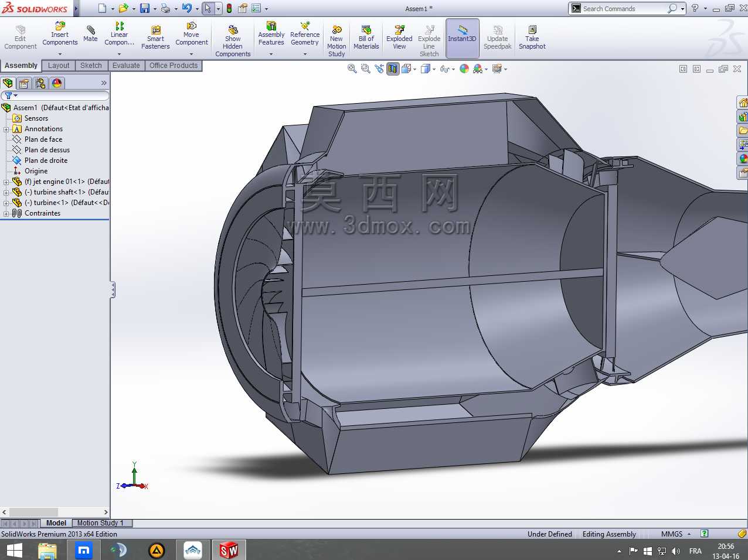Print using the printer icon
The height and width of the screenshot is (560, 748).
165,8
